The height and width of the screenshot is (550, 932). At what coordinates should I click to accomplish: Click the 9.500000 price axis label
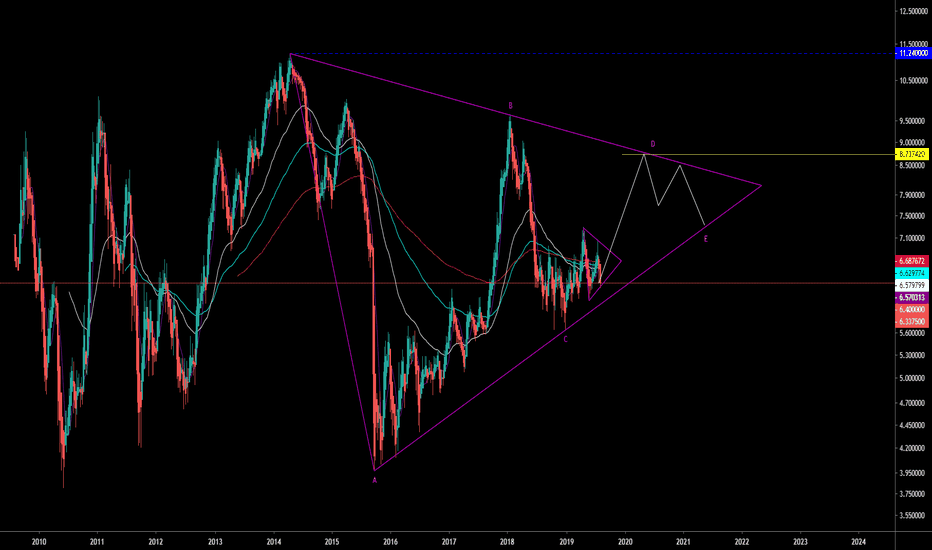[x=914, y=121]
